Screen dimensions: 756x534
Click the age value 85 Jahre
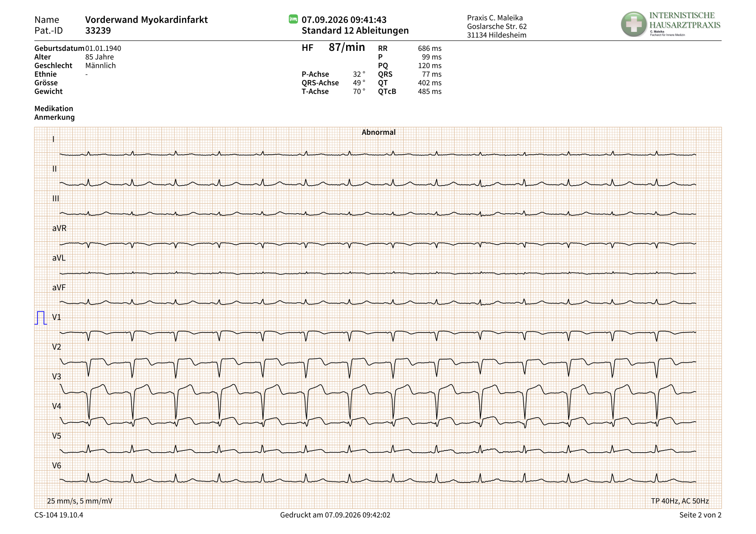[100, 57]
